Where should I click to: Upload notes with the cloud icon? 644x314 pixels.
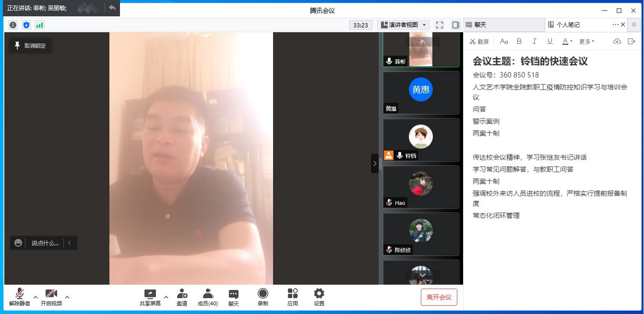point(617,42)
